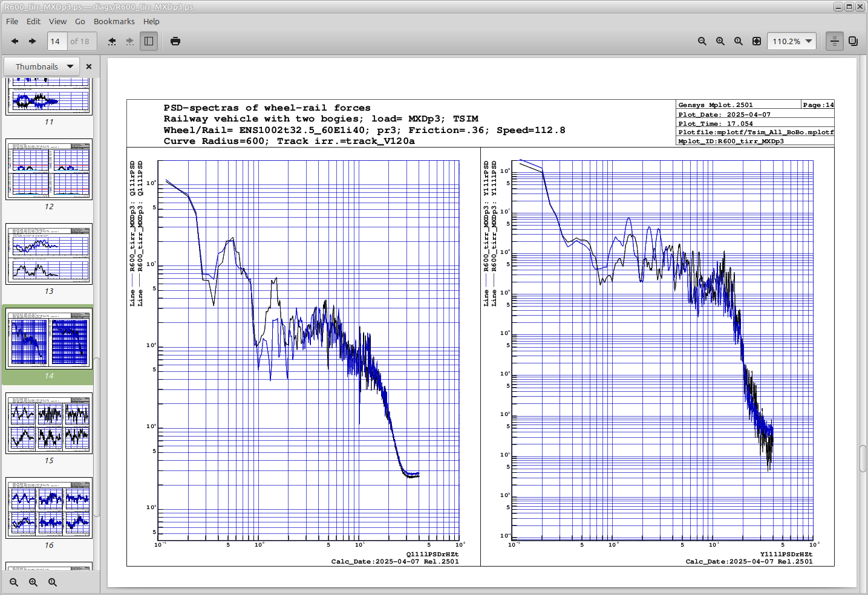Click the page number input field
The width and height of the screenshot is (868, 595).
pos(57,41)
